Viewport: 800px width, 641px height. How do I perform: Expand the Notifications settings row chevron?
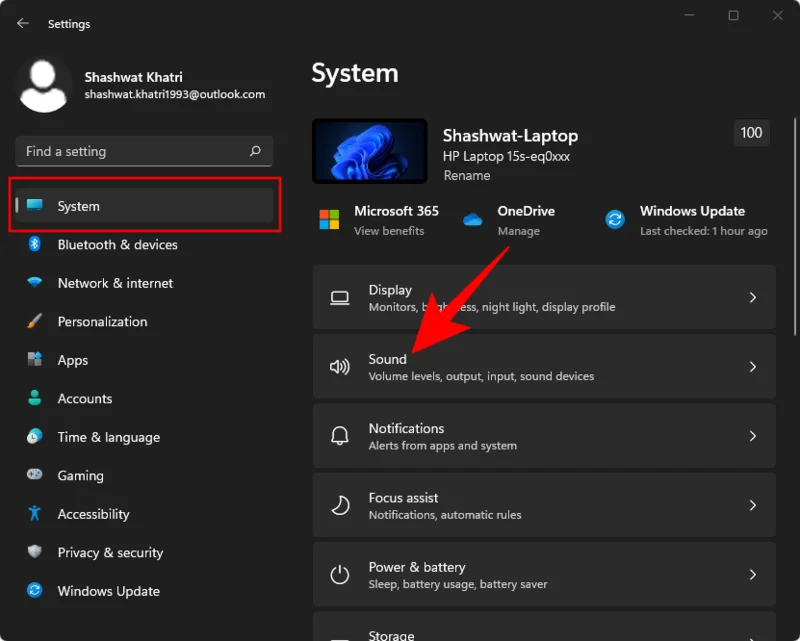pos(753,436)
